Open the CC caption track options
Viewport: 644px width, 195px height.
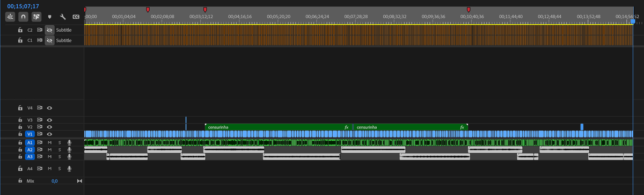(x=76, y=17)
